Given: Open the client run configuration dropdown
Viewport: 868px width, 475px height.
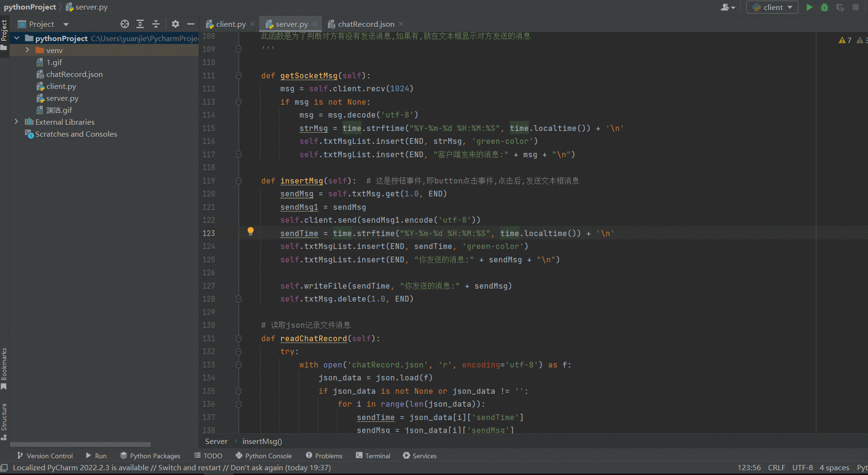Looking at the screenshot, I should [772, 7].
